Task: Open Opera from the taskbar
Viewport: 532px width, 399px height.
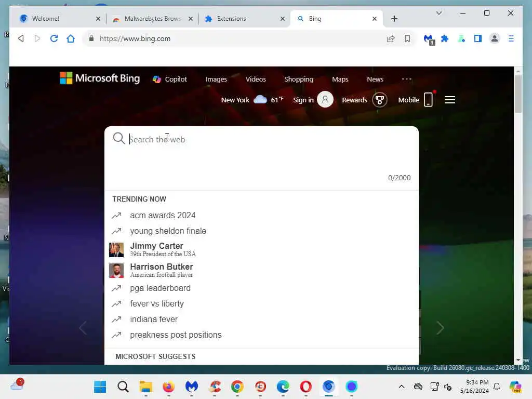Action: coord(305,387)
